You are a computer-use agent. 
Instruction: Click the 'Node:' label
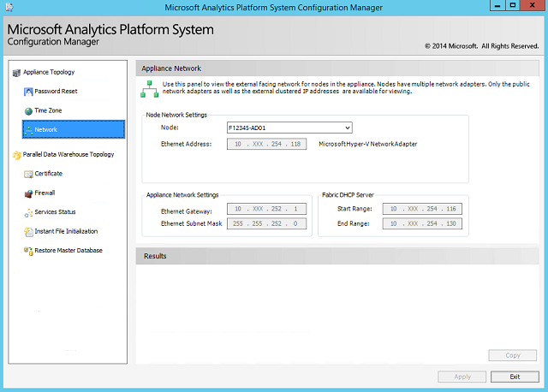point(170,128)
